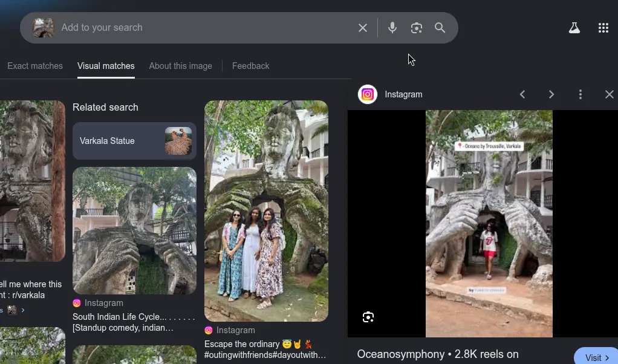The height and width of the screenshot is (364, 618).
Task: Open the About this image tab
Action: click(181, 66)
